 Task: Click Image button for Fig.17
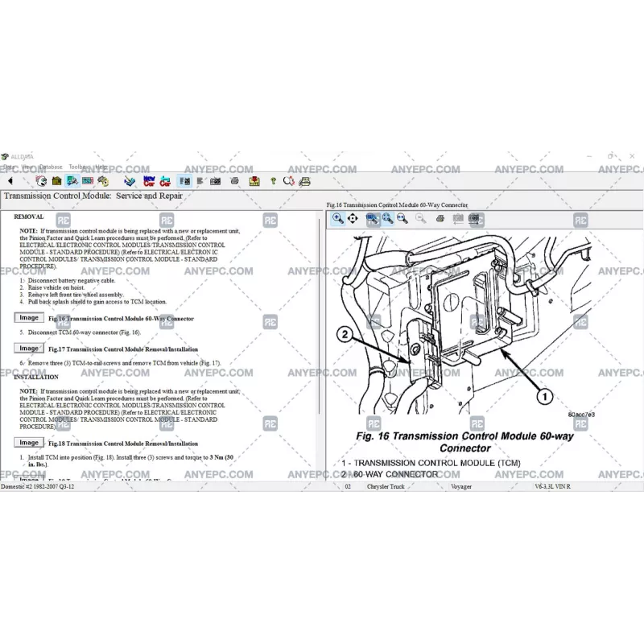click(29, 349)
